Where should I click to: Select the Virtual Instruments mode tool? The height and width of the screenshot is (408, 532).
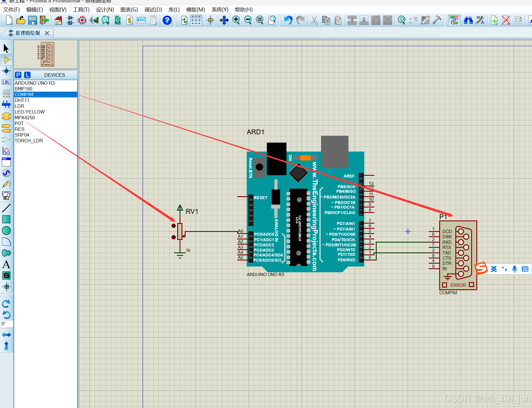[6, 196]
